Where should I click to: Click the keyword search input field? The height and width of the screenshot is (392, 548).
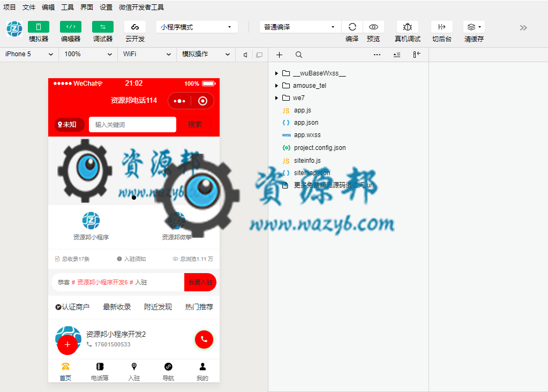(x=132, y=125)
